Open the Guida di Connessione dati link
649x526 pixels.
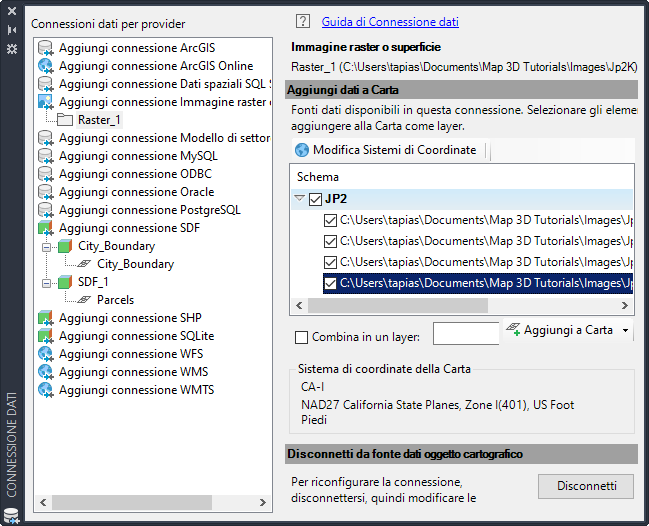tap(390, 21)
